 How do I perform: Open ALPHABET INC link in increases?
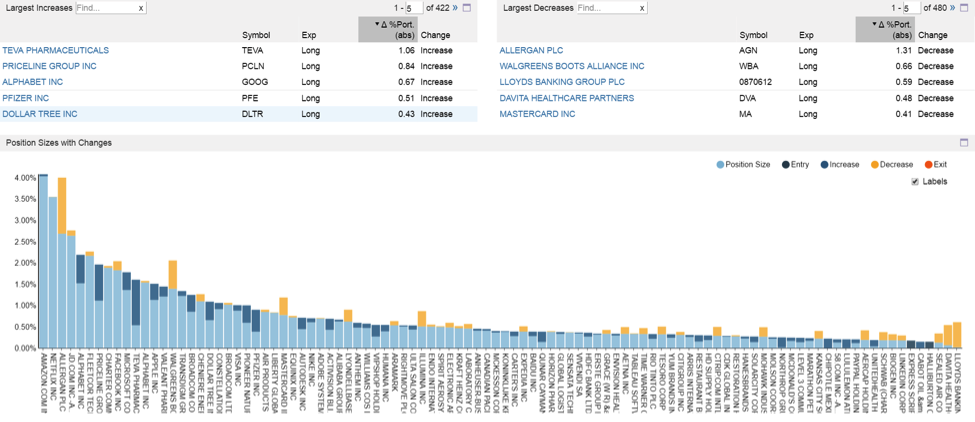[32, 82]
